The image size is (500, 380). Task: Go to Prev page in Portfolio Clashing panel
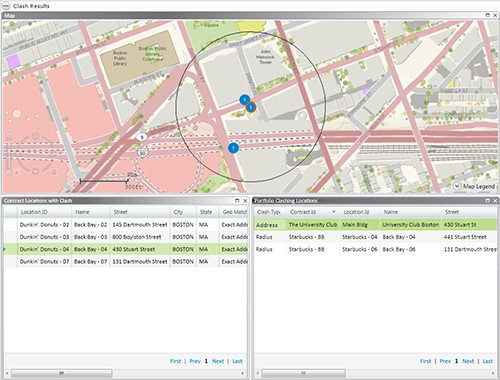pos(445,361)
